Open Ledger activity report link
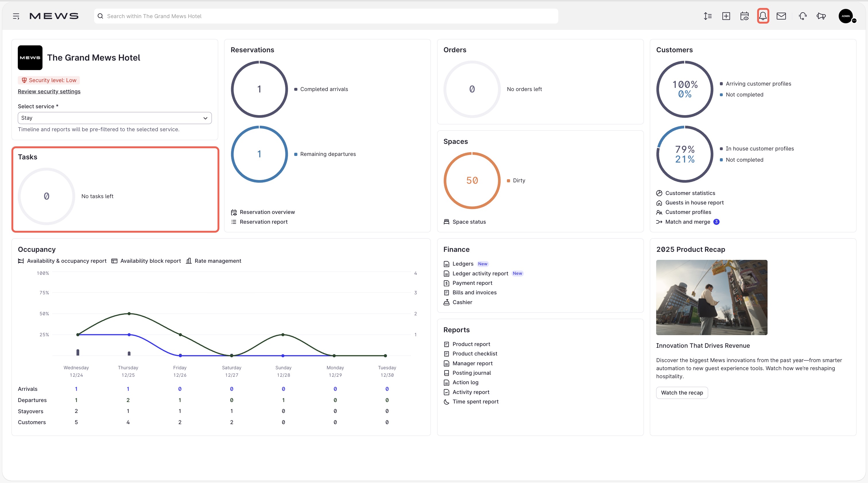The image size is (868, 483). point(480,274)
